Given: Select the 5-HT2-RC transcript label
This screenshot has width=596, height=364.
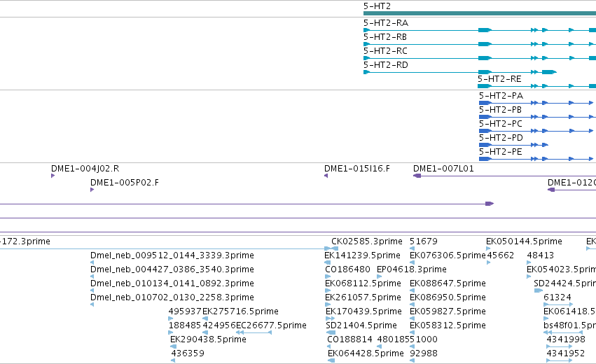Looking at the screenshot, I should coord(385,51).
